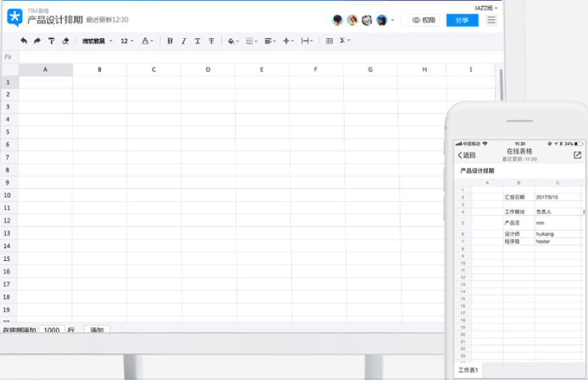The image size is (588, 380).
Task: Toggle bold formatting
Action: coord(170,41)
